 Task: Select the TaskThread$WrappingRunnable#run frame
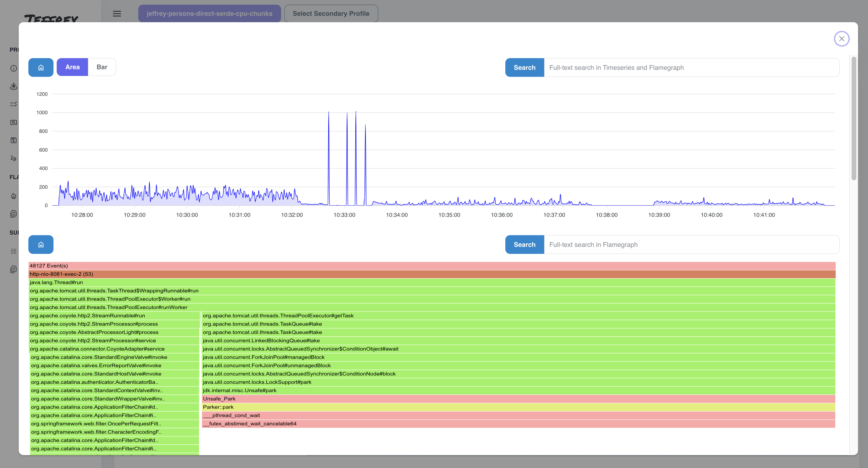point(432,290)
